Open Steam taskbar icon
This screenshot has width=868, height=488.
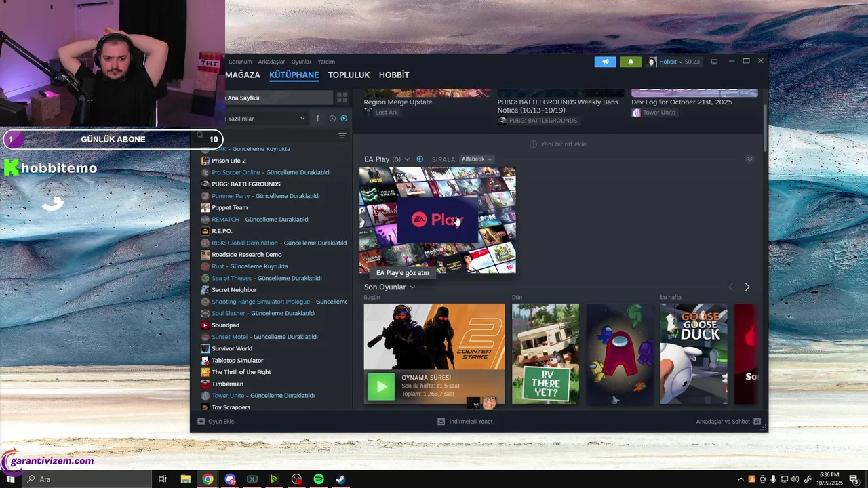(x=340, y=479)
